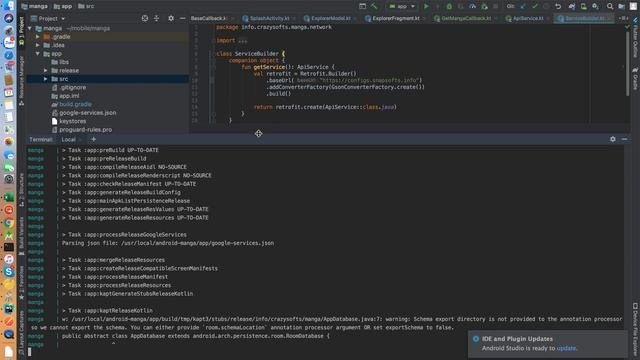Click the Make Project hammer icon
This screenshot has width=640, height=360.
pyautogui.click(x=374, y=6)
